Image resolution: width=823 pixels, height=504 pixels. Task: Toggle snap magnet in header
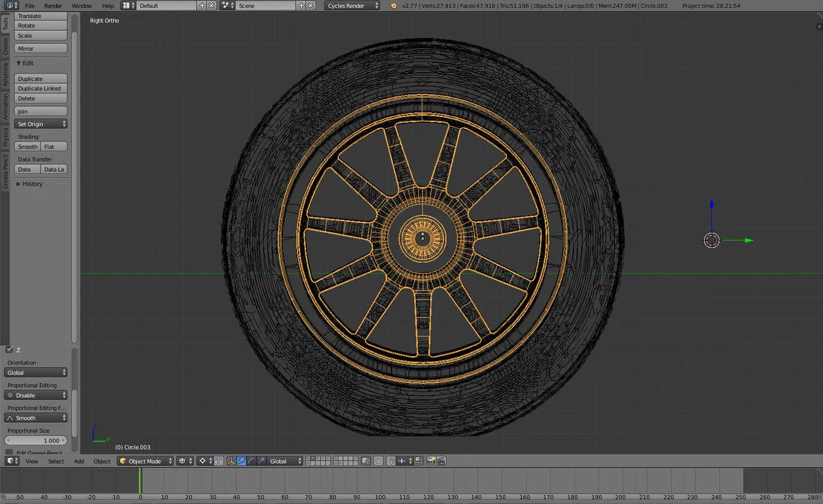pyautogui.click(x=390, y=461)
